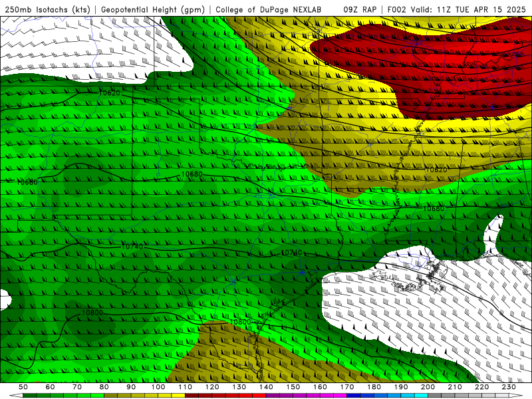This screenshot has height=399, width=532.
Task: Click the right arrow cap of the color bar
Action: [516, 396]
